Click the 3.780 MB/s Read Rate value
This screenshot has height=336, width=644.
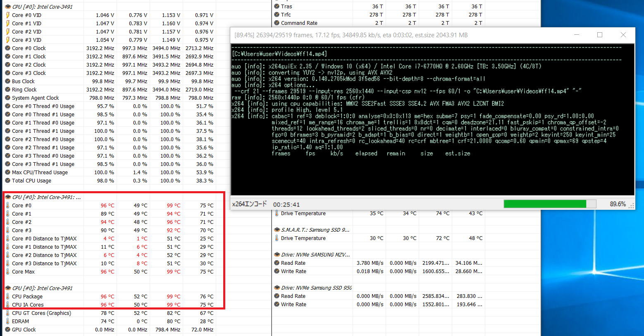point(370,263)
